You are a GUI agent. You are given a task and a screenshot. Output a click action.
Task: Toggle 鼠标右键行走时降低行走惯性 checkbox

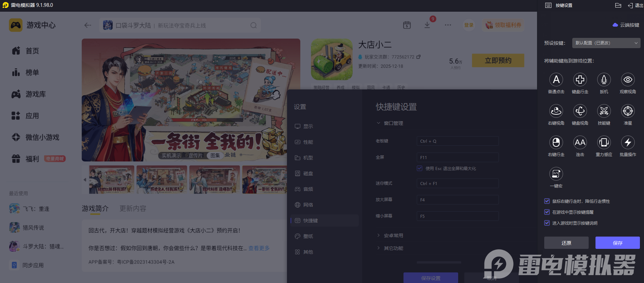(x=547, y=201)
